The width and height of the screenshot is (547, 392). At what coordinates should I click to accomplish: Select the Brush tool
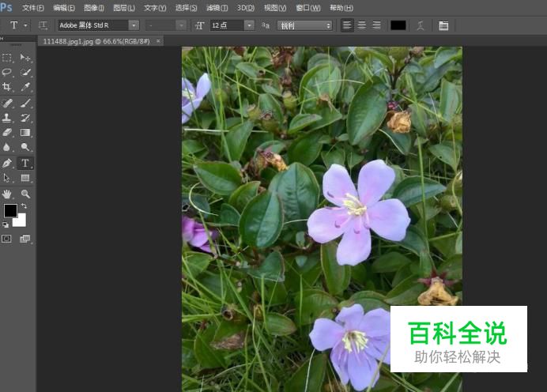(x=25, y=104)
